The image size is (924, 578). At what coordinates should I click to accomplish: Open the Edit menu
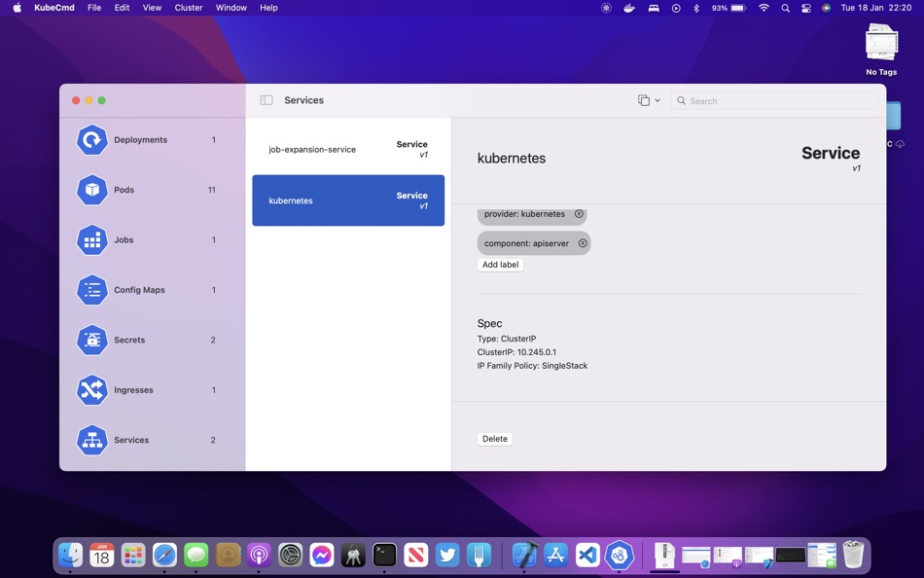pos(122,8)
